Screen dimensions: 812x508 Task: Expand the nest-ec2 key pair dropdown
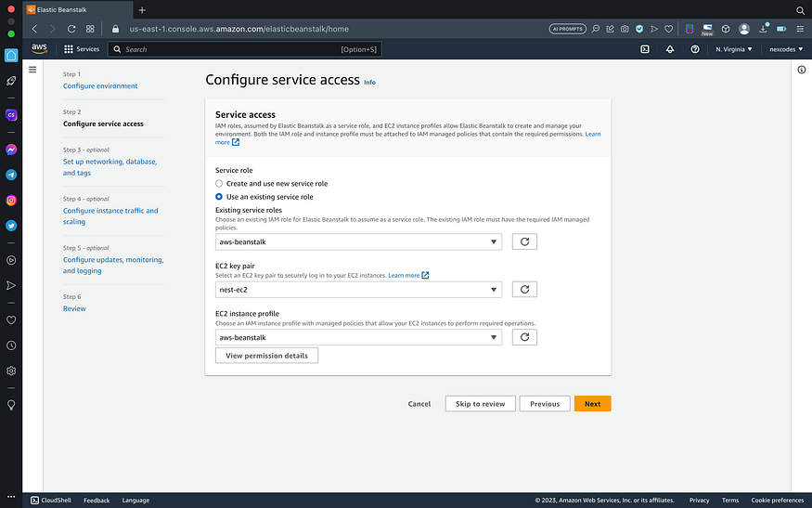click(358, 289)
